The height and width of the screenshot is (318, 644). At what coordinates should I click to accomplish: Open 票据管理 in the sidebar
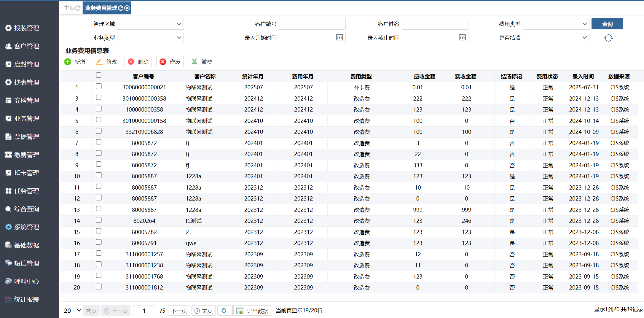pos(26,136)
